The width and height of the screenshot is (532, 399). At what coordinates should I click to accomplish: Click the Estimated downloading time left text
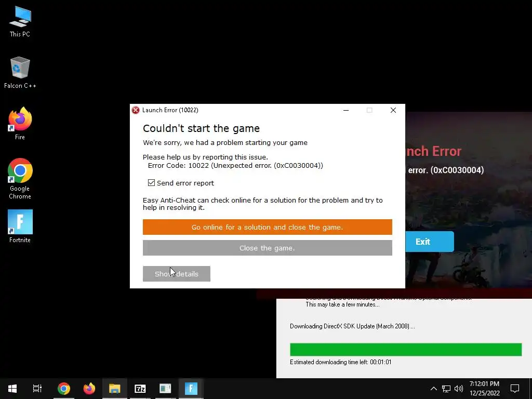(x=341, y=362)
